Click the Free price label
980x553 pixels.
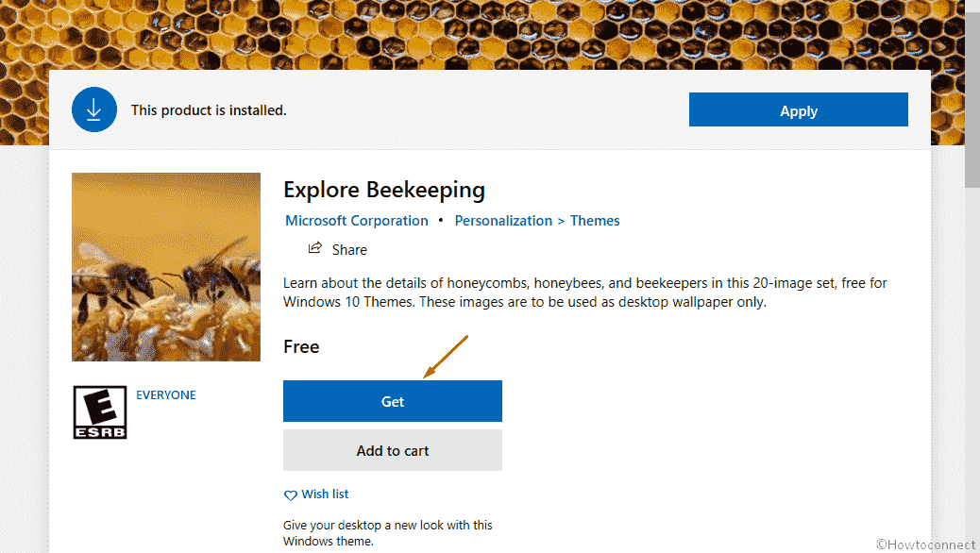click(301, 346)
